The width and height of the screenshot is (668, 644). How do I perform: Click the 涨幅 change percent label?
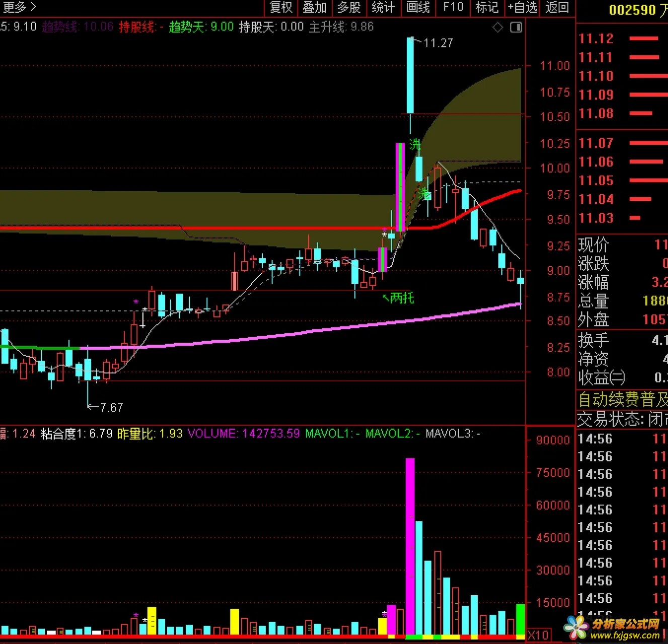593,282
